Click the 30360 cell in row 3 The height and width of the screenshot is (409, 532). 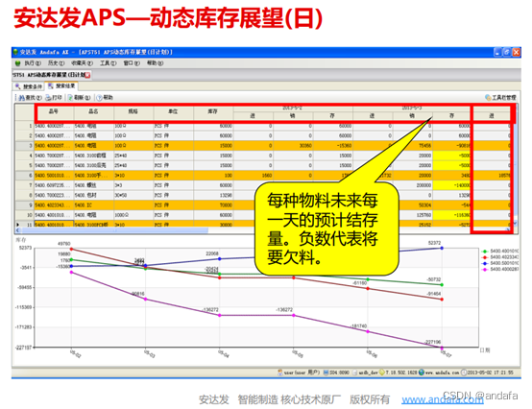pyautogui.click(x=293, y=146)
